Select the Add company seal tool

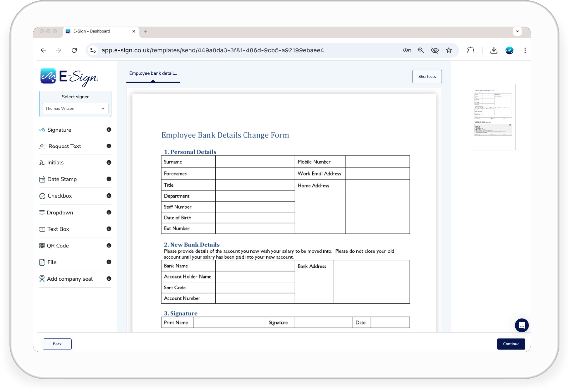75,279
